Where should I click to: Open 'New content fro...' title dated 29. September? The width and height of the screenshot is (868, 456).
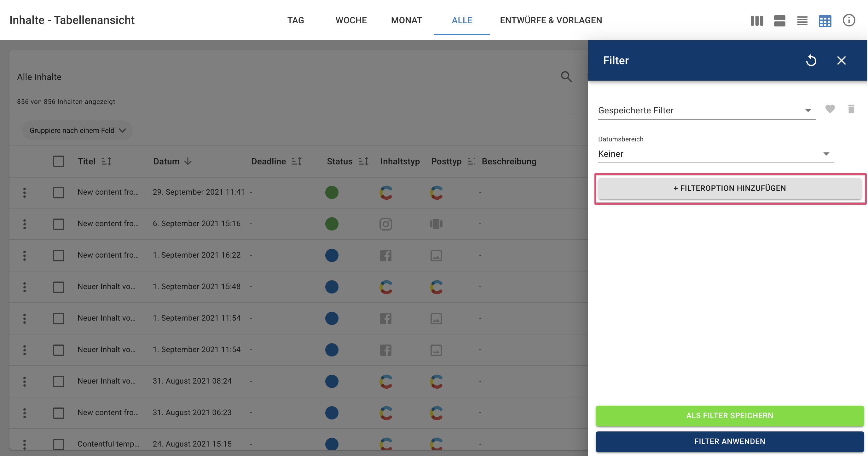108,192
